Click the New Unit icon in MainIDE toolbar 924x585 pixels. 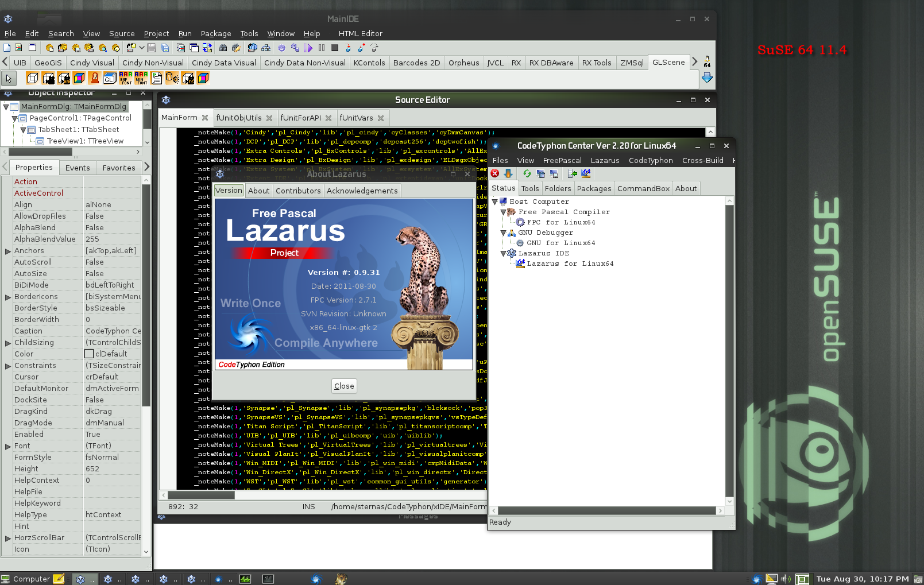18,48
